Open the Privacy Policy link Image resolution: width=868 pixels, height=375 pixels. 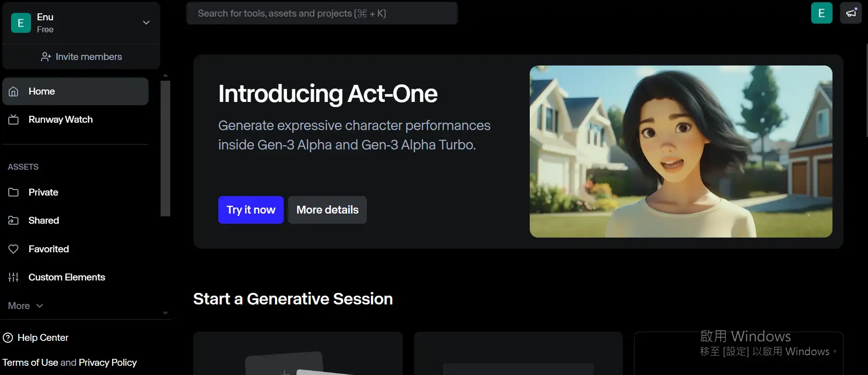pos(108,363)
